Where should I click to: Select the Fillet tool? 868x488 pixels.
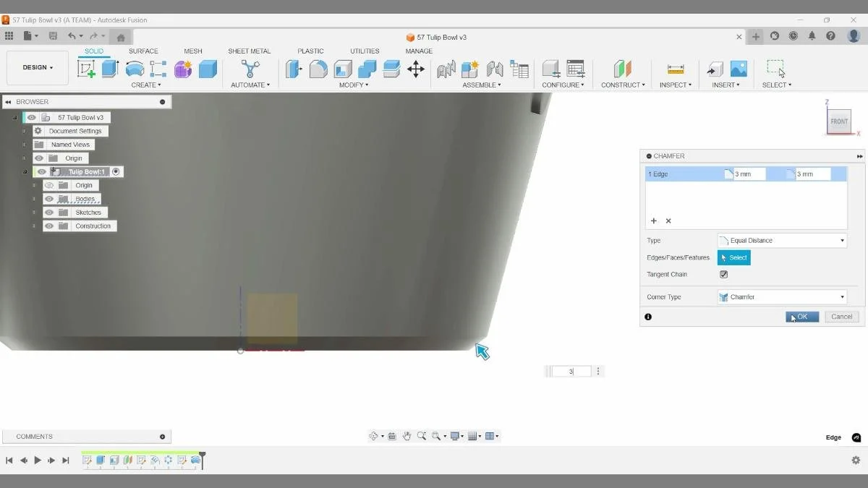[x=318, y=69]
